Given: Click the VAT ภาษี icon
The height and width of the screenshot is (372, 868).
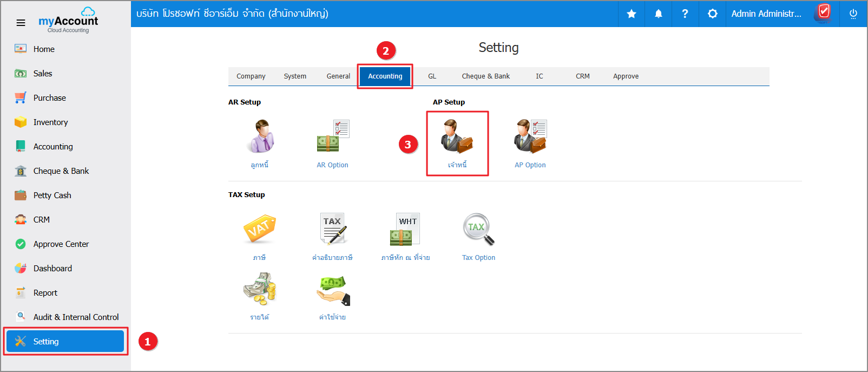Looking at the screenshot, I should tap(260, 230).
